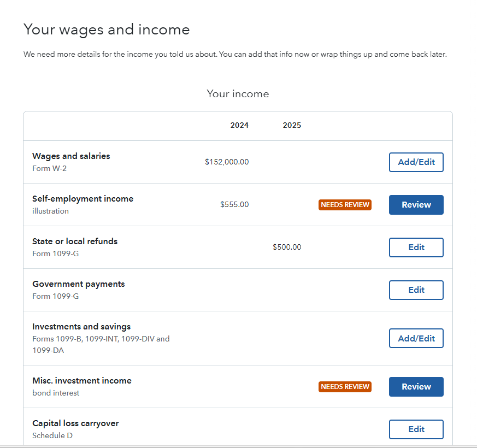Click the $555.00 self-employment amount
477x448 pixels.
(234, 205)
